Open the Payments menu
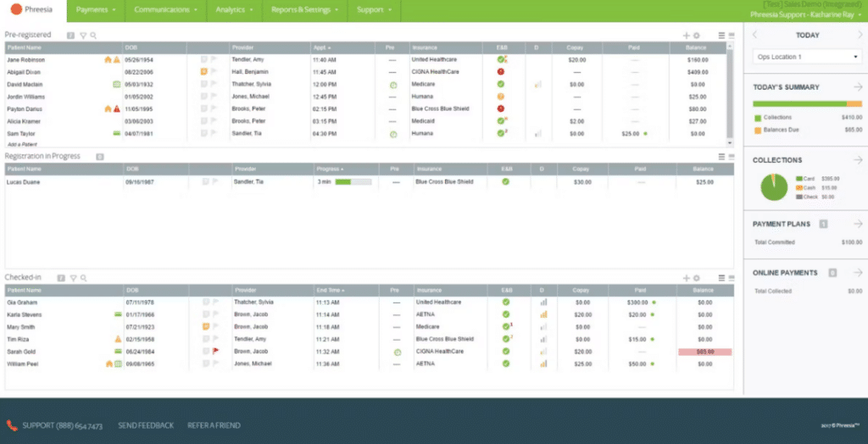Viewport: 868px width, 444px height. (x=96, y=10)
